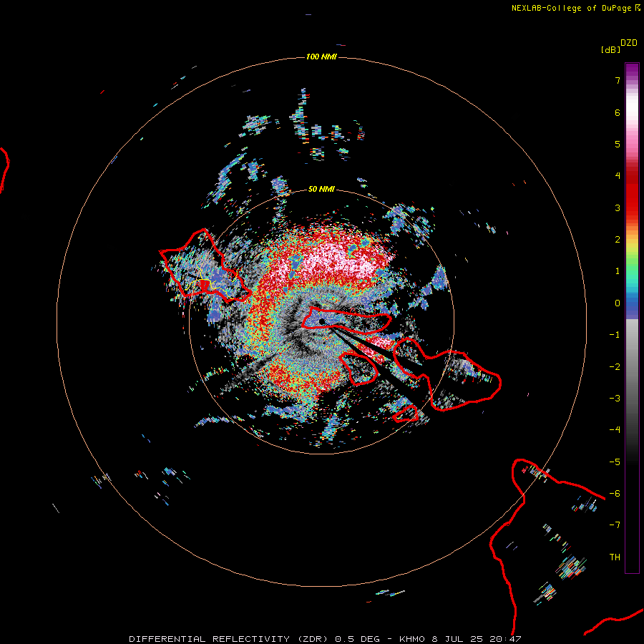Click the 3 value on the color scale
This screenshot has width=644, height=644.
pyautogui.click(x=618, y=208)
